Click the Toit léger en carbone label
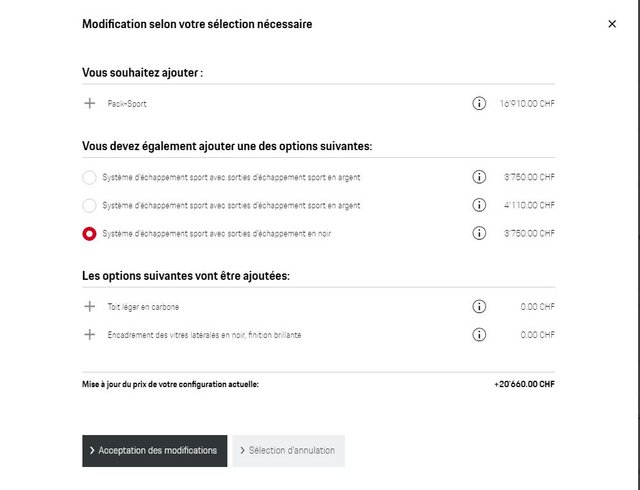This screenshot has height=490, width=640. [143, 307]
